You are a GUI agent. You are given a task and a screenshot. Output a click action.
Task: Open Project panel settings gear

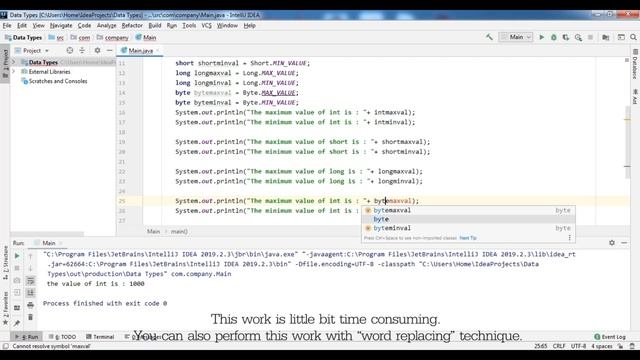pos(97,50)
